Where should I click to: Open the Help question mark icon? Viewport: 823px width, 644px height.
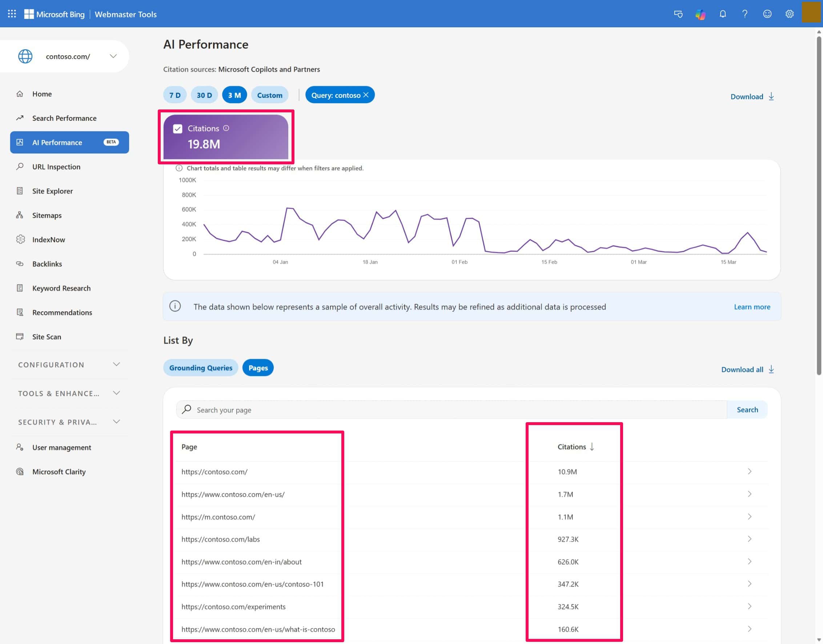pyautogui.click(x=744, y=14)
